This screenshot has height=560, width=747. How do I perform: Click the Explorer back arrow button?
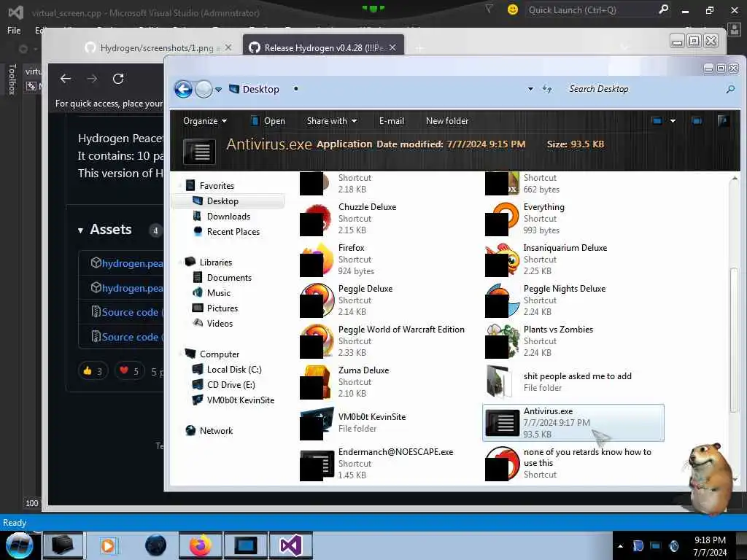tap(183, 89)
